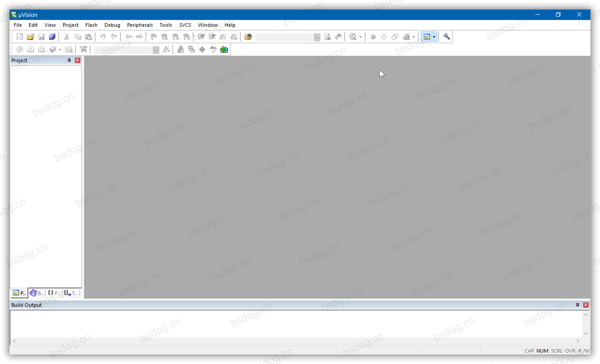Switch to the Books tab
Image resolution: width=600 pixels, height=364 pixels.
[x=36, y=293]
